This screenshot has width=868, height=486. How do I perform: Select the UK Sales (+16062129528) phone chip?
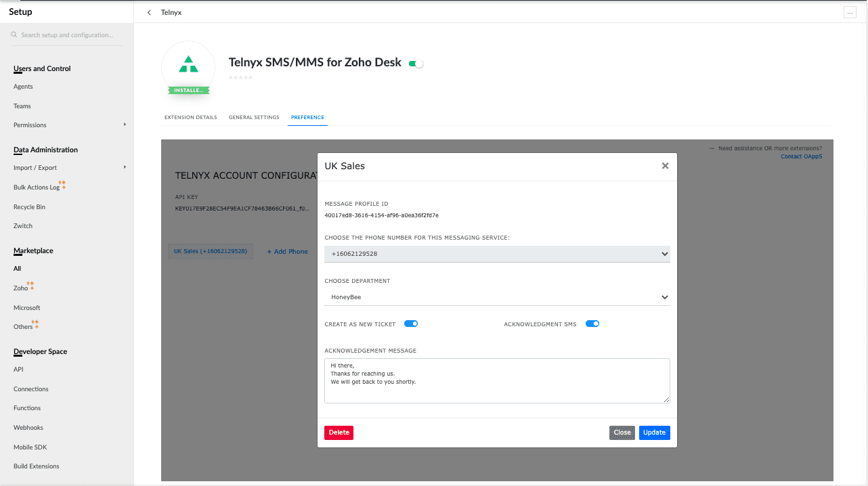pyautogui.click(x=211, y=251)
